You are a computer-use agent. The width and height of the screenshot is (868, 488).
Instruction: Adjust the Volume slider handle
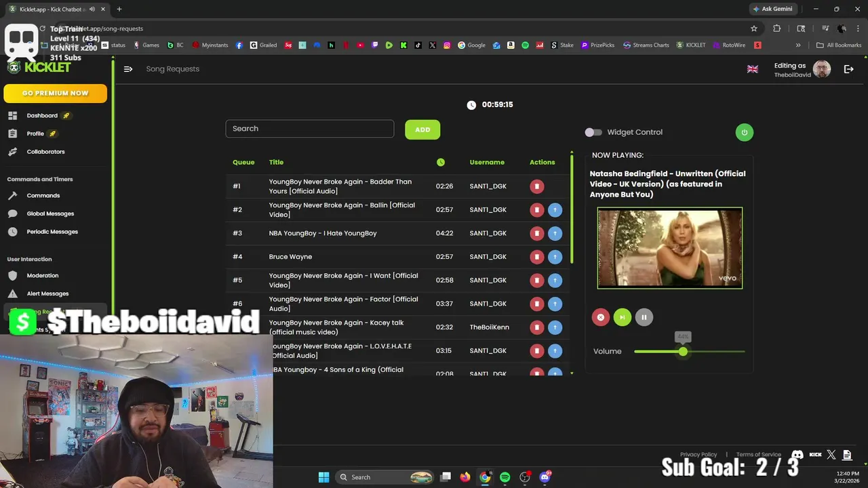683,351
